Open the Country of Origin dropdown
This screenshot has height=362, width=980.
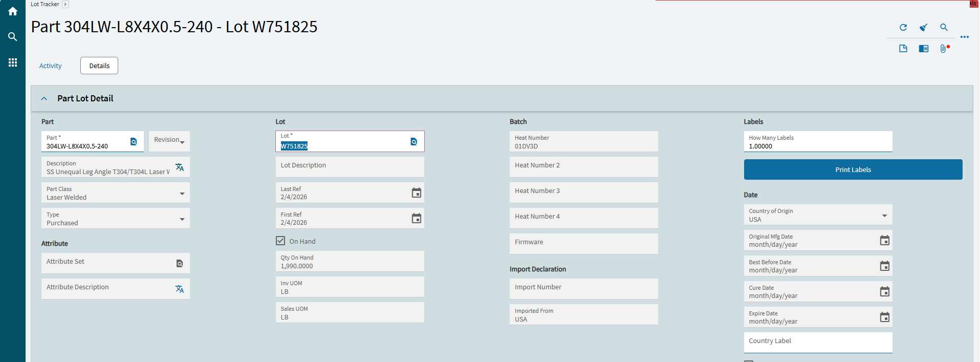(x=884, y=216)
